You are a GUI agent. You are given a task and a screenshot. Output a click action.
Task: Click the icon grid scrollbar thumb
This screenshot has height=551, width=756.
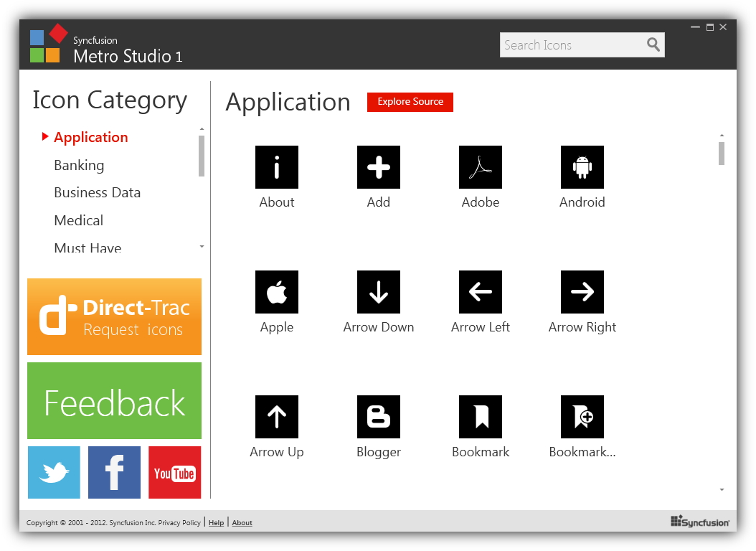[722, 154]
